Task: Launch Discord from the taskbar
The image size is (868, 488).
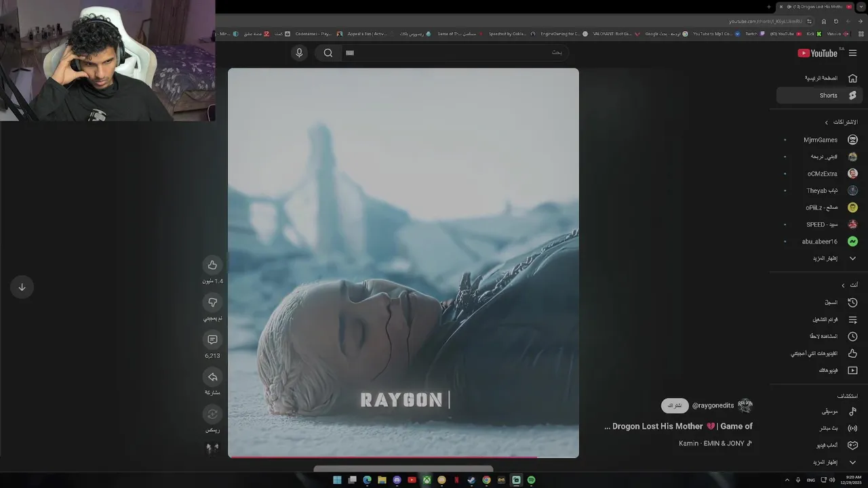Action: (397, 480)
